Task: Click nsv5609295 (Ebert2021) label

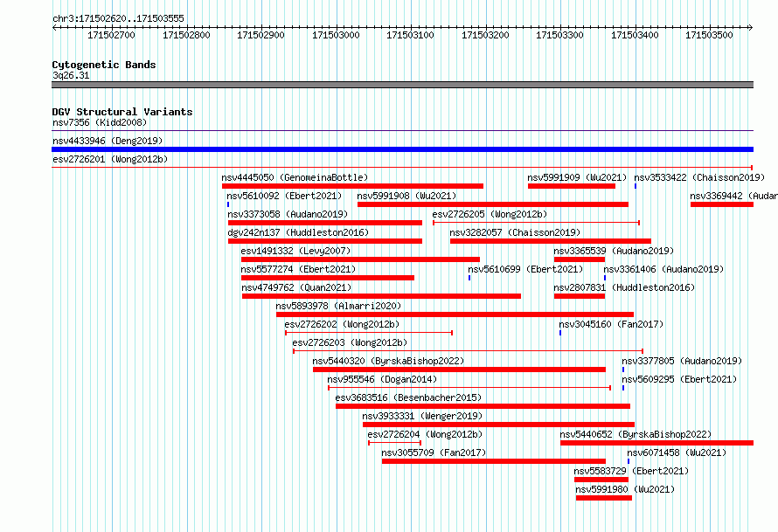Action: (x=679, y=379)
